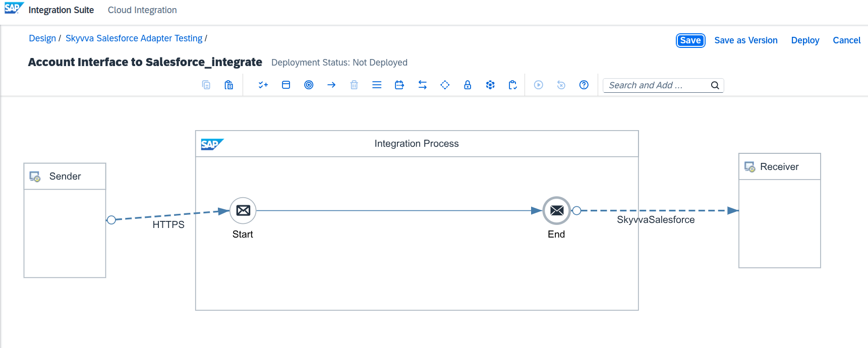The width and height of the screenshot is (868, 348).
Task: Click the flow title Account Interface to Salesforce_integrate
Action: pos(145,62)
